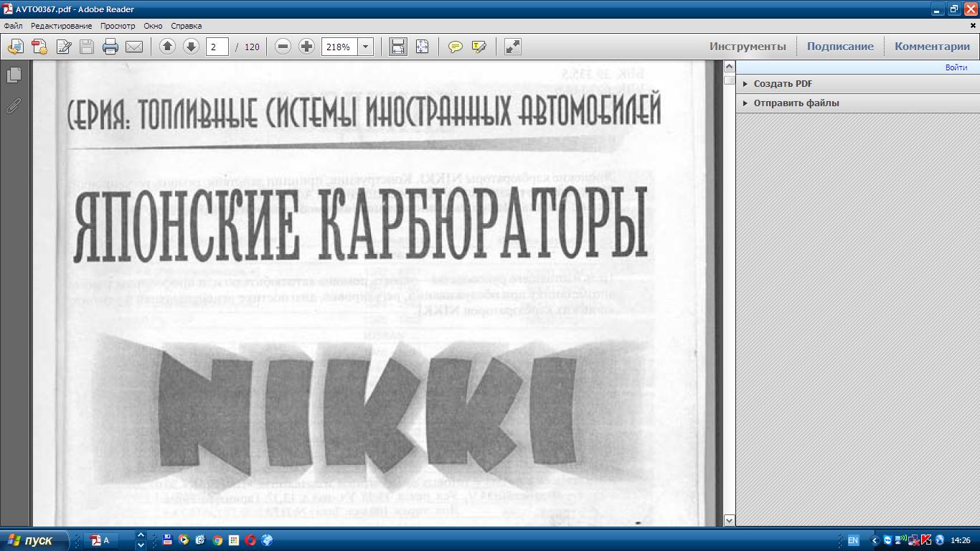Screen dimensions: 980x551
Task: Click the Kaspersky tray icon
Action: point(927,540)
